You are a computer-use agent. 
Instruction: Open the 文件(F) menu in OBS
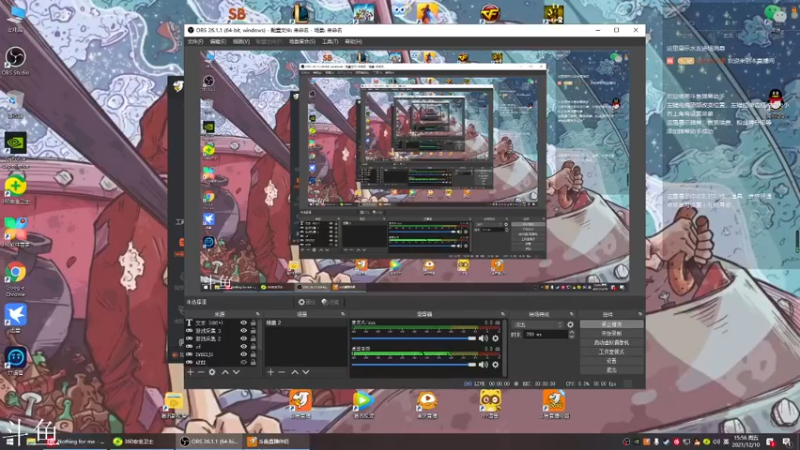click(x=195, y=41)
